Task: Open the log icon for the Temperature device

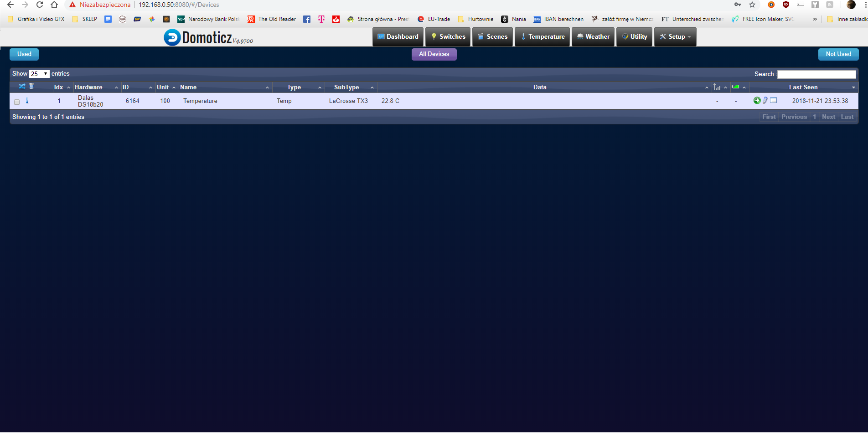Action: pyautogui.click(x=773, y=101)
